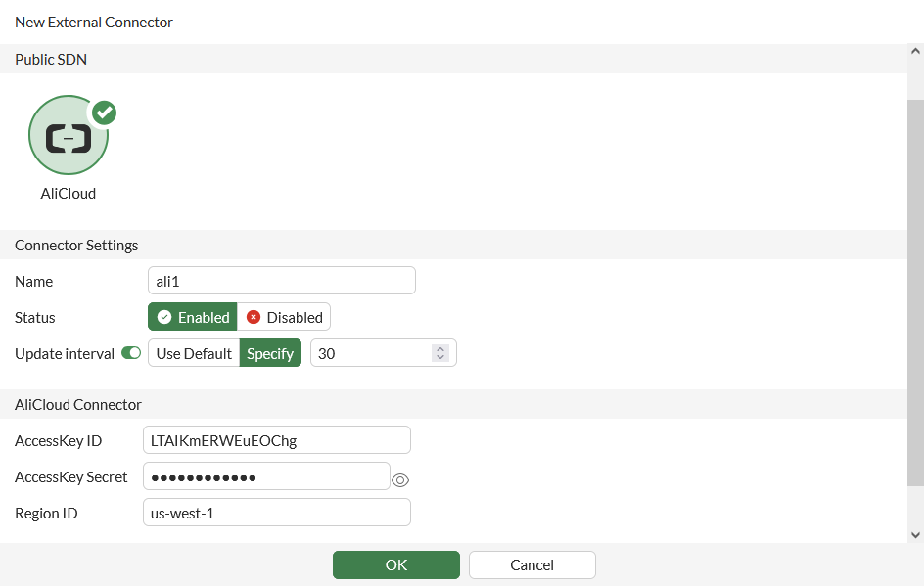
Task: Set Status to Enabled
Action: pyautogui.click(x=193, y=317)
